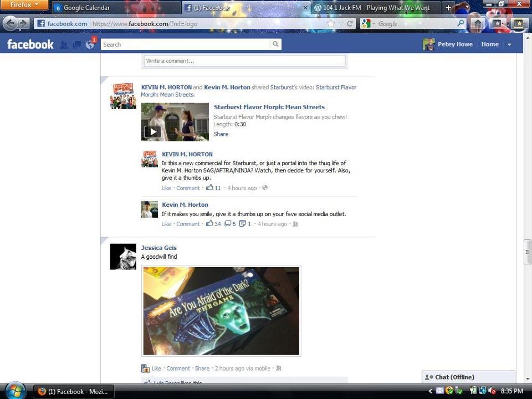The width and height of the screenshot is (532, 399).
Task: Click the 8:35 PM taskbar clock
Action: 511,391
